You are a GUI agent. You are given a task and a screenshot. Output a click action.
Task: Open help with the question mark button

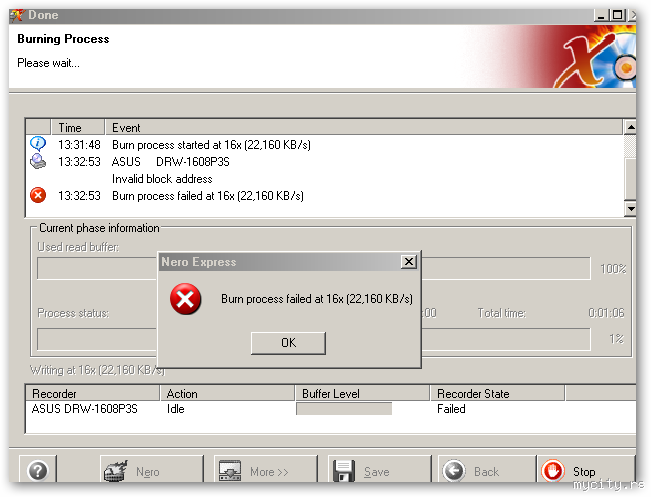tap(38, 471)
